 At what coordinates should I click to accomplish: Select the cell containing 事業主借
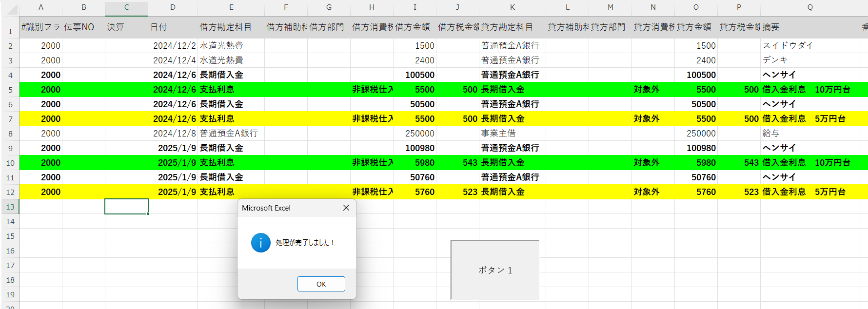click(512, 134)
